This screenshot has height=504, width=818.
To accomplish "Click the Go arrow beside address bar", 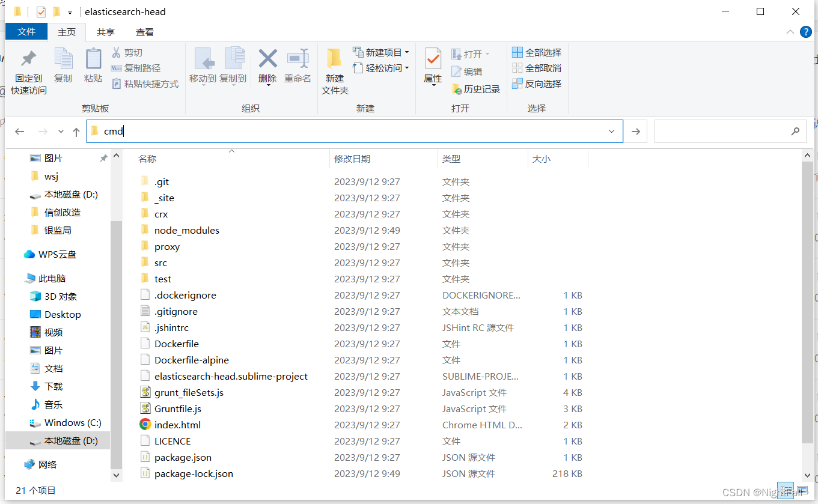I will [635, 132].
